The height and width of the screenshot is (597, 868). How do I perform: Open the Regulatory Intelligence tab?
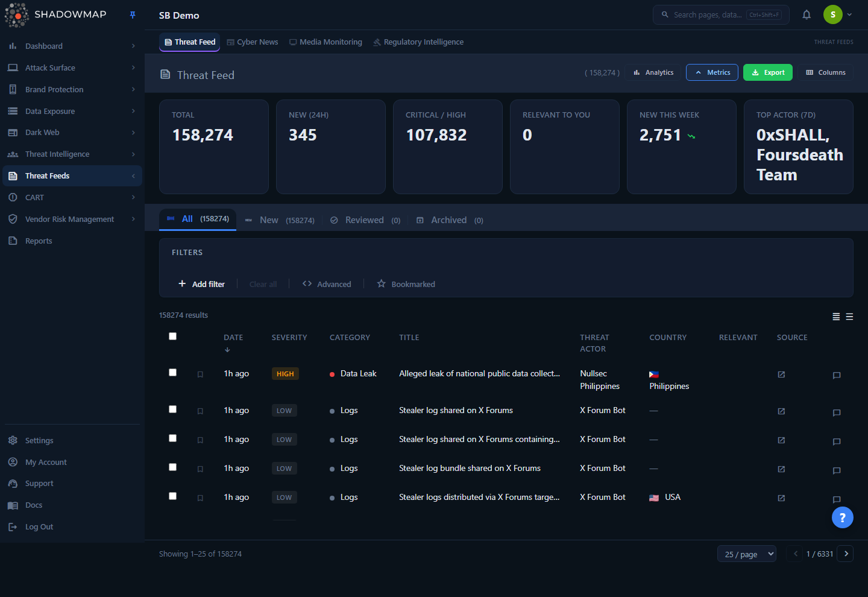tap(418, 42)
